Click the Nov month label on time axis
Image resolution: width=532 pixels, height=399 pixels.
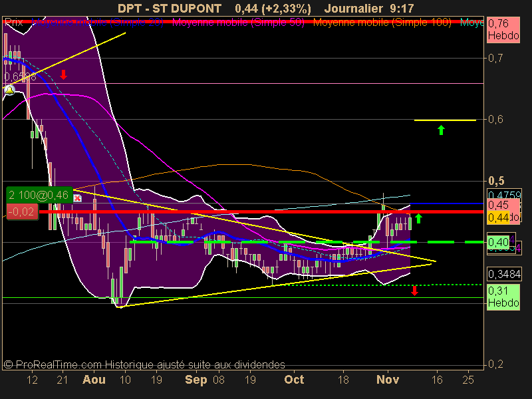(x=388, y=379)
